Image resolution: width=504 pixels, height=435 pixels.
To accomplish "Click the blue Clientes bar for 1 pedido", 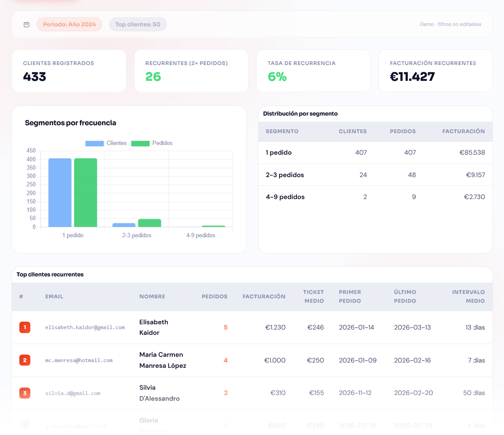I will pyautogui.click(x=60, y=192).
